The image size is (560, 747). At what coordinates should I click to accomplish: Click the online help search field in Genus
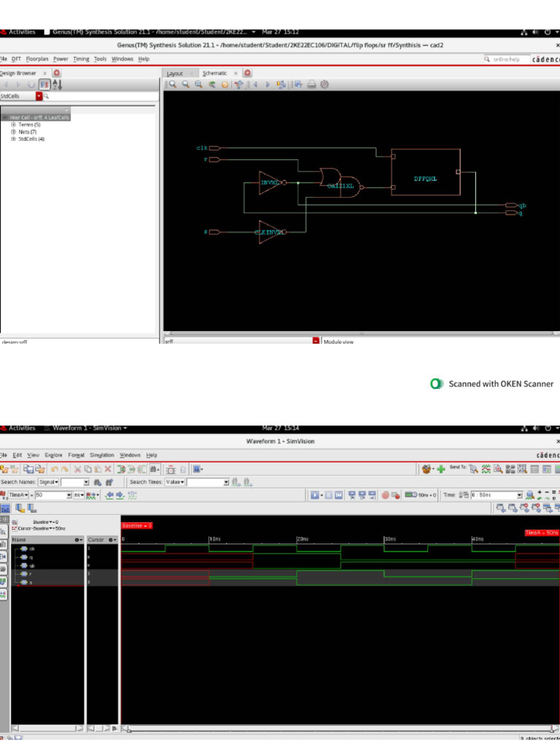507,59
